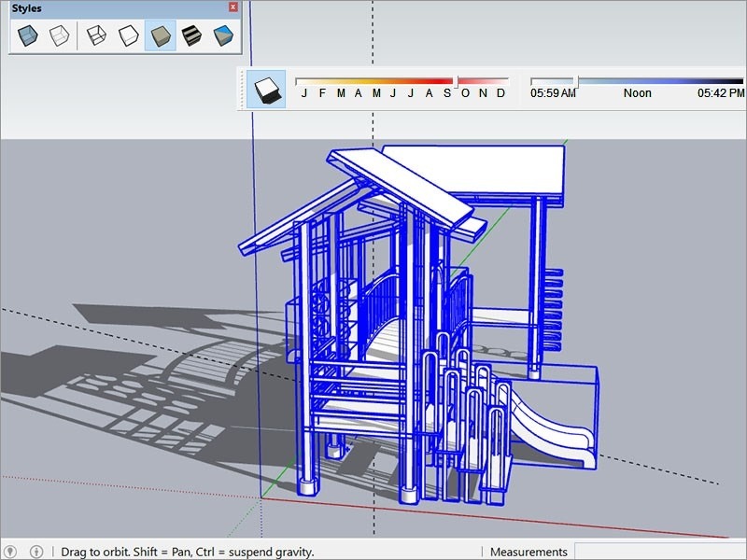This screenshot has height=560, width=747.
Task: Click the '05:42 PM' sunset time label
Action: click(720, 93)
